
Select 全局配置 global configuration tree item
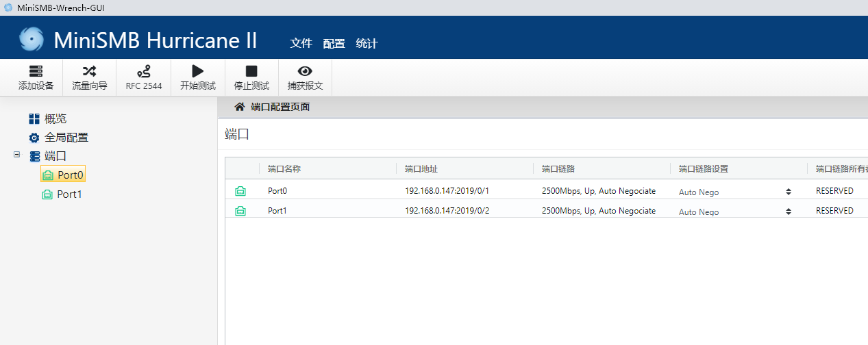click(x=66, y=137)
